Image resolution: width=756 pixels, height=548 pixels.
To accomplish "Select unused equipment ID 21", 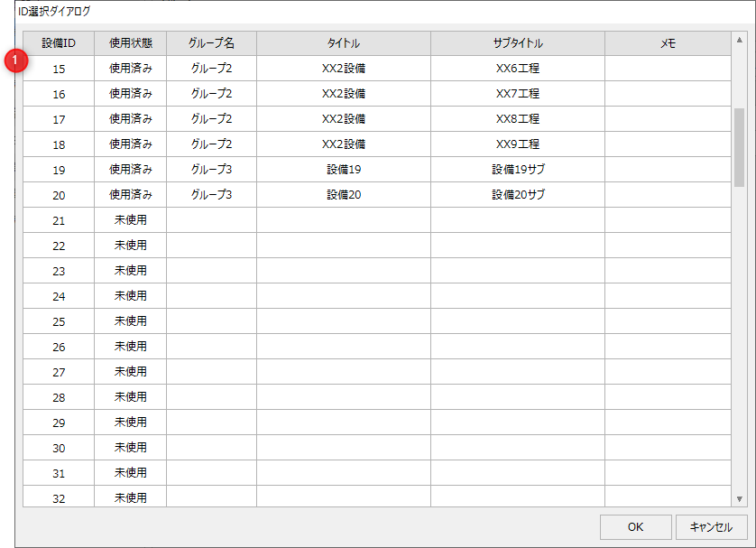I will tap(60, 219).
